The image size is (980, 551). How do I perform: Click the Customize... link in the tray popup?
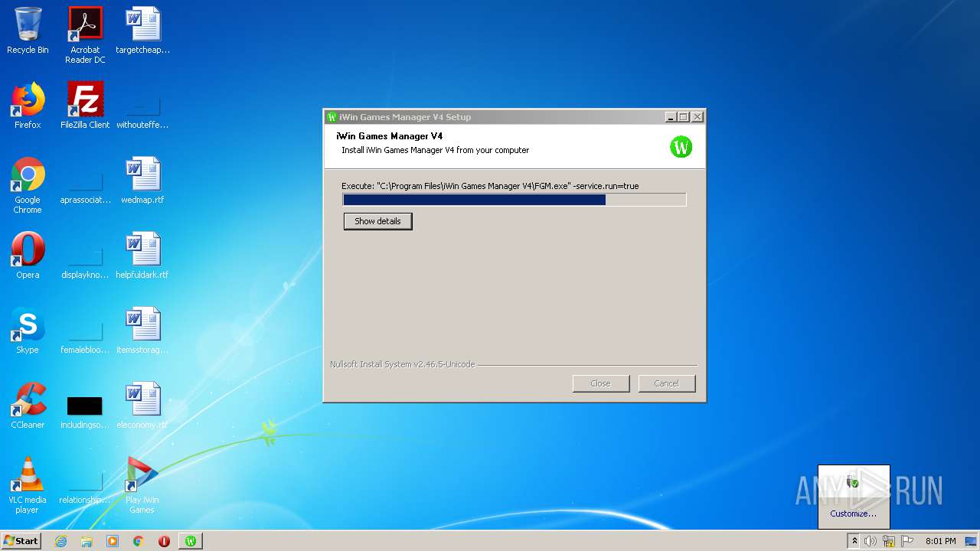853,514
